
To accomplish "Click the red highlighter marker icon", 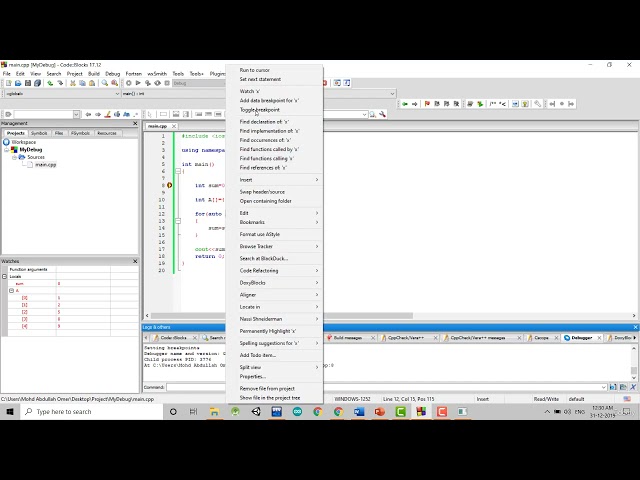I will point(108,114).
